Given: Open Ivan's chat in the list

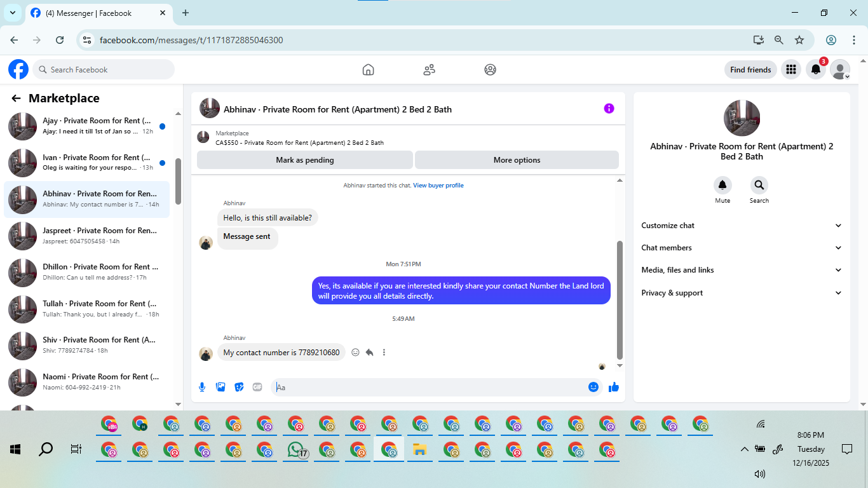Looking at the screenshot, I should pyautogui.click(x=88, y=163).
